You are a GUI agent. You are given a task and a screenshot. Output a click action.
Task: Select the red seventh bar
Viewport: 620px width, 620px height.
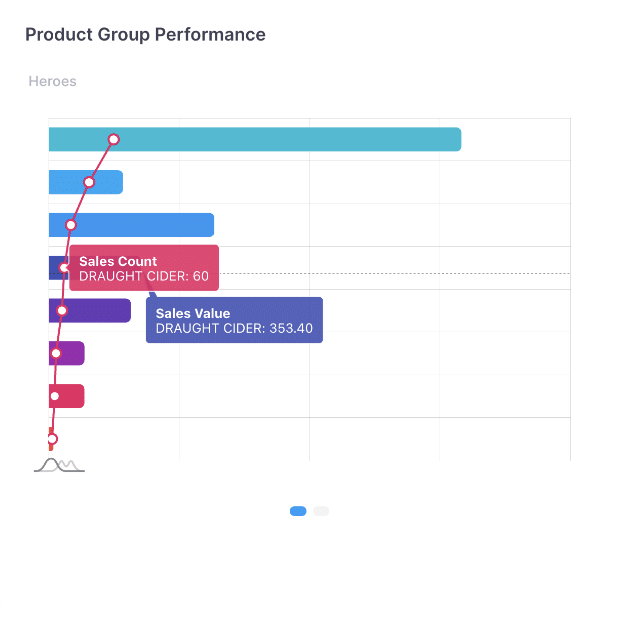click(x=72, y=396)
